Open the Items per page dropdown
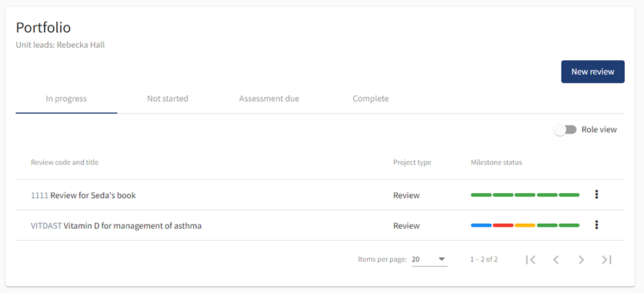Viewport: 644px width, 293px height. click(x=429, y=259)
